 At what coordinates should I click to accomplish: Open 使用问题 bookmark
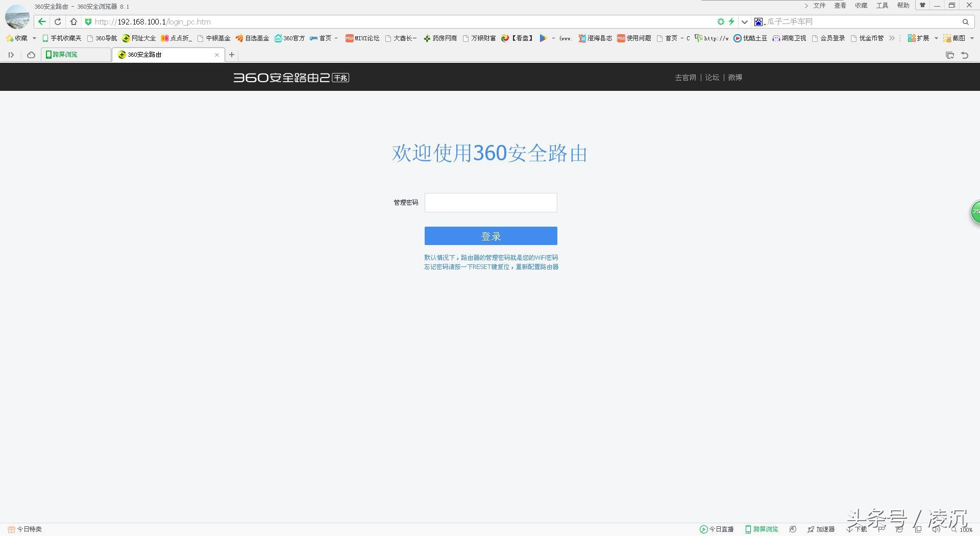634,38
